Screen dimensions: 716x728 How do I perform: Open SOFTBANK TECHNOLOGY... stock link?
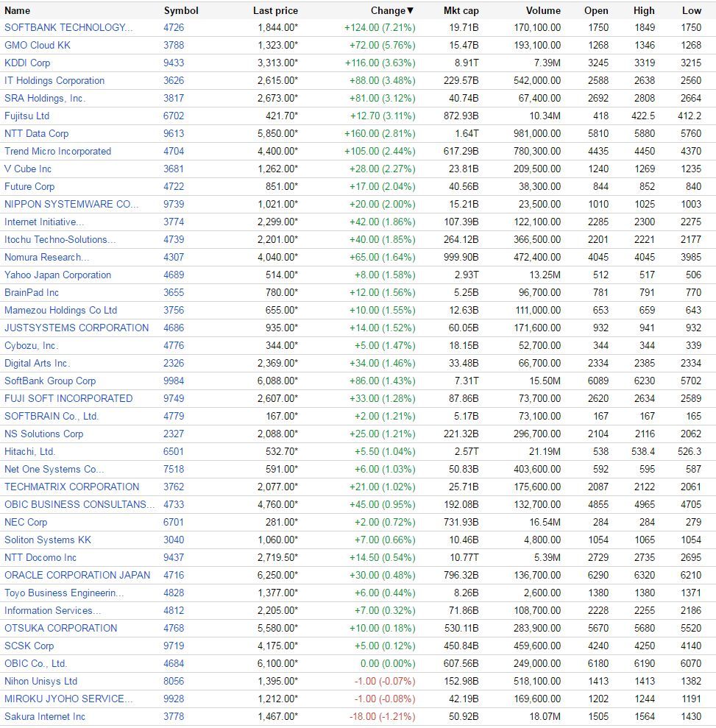pyautogui.click(x=68, y=27)
